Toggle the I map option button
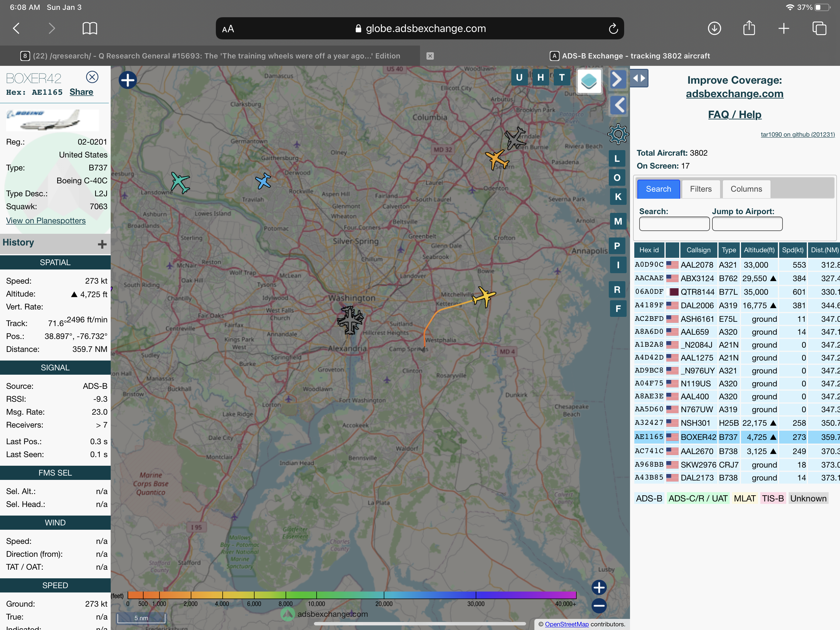840x630 pixels. tap(618, 265)
